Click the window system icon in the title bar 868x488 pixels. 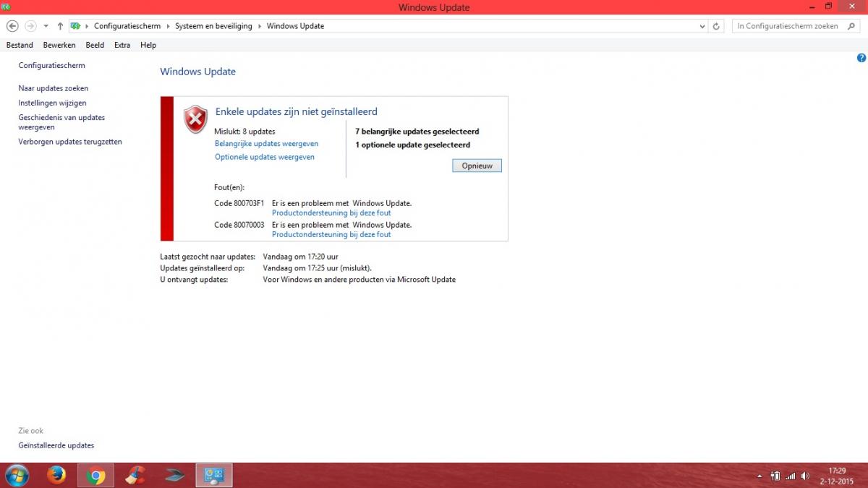pyautogui.click(x=5, y=7)
